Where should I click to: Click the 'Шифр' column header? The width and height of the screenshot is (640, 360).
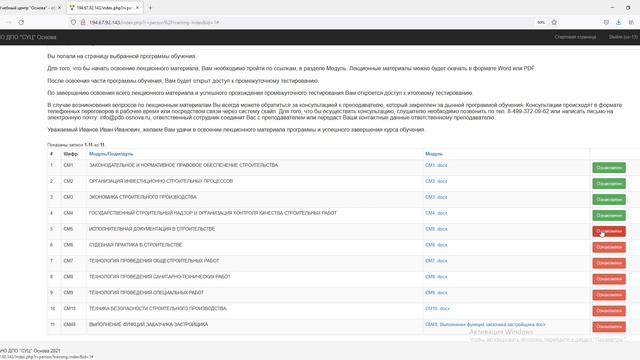coord(70,154)
